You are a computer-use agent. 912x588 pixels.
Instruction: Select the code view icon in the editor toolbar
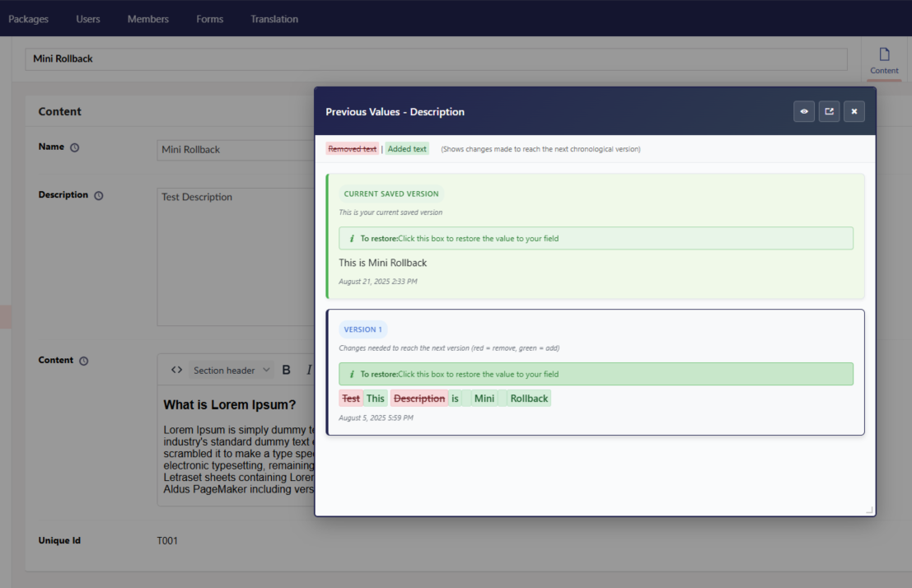tap(176, 369)
